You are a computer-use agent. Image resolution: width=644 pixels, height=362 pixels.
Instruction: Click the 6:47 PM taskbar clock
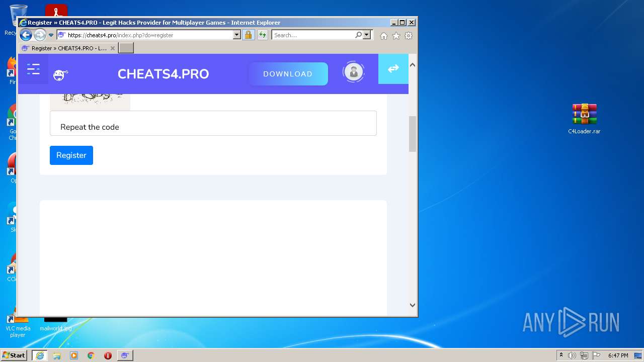618,355
